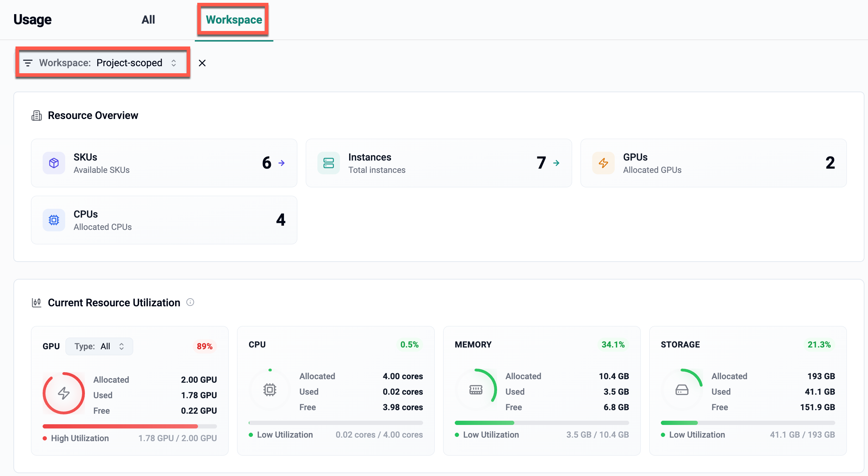Click the filter icon in the Workspace selector
The image size is (868, 476).
pyautogui.click(x=28, y=63)
